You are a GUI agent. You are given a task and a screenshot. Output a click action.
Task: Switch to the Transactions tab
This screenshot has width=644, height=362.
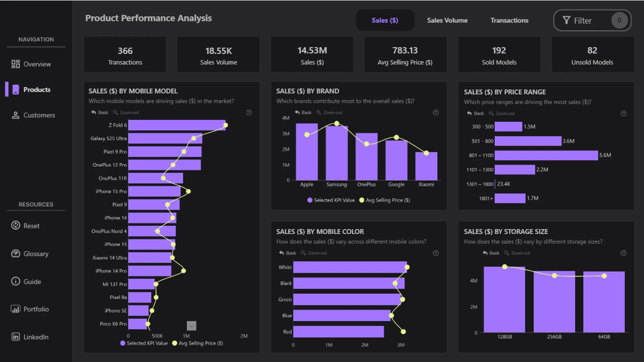coord(509,20)
